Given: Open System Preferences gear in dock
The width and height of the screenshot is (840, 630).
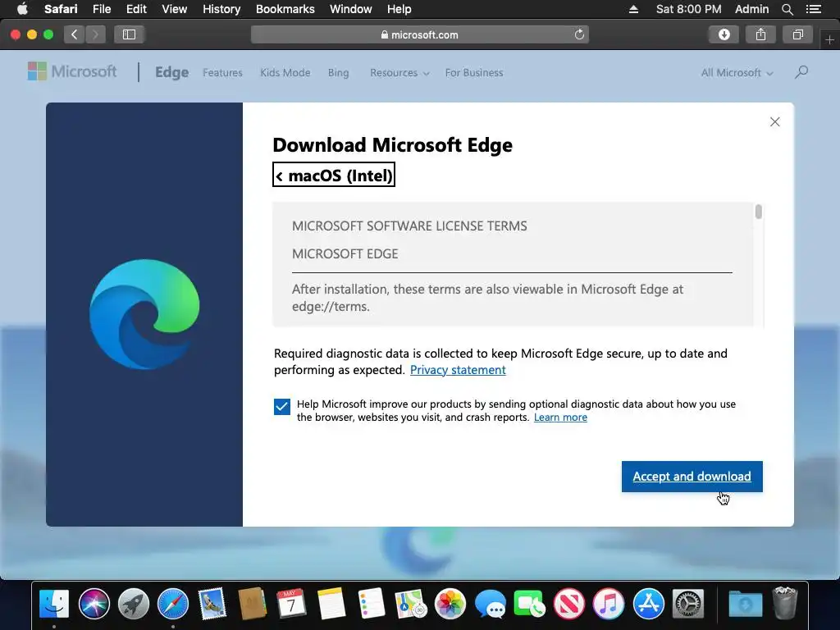Looking at the screenshot, I should click(x=688, y=603).
